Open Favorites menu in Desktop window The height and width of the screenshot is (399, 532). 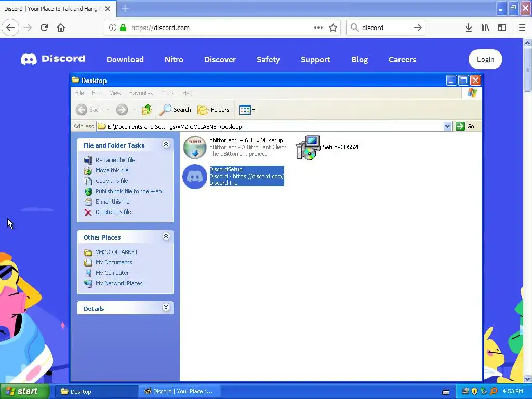[x=141, y=93]
